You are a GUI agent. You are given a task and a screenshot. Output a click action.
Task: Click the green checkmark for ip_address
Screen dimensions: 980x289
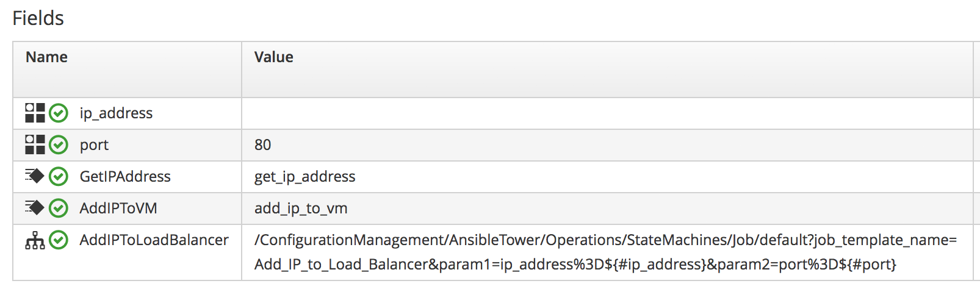59,113
